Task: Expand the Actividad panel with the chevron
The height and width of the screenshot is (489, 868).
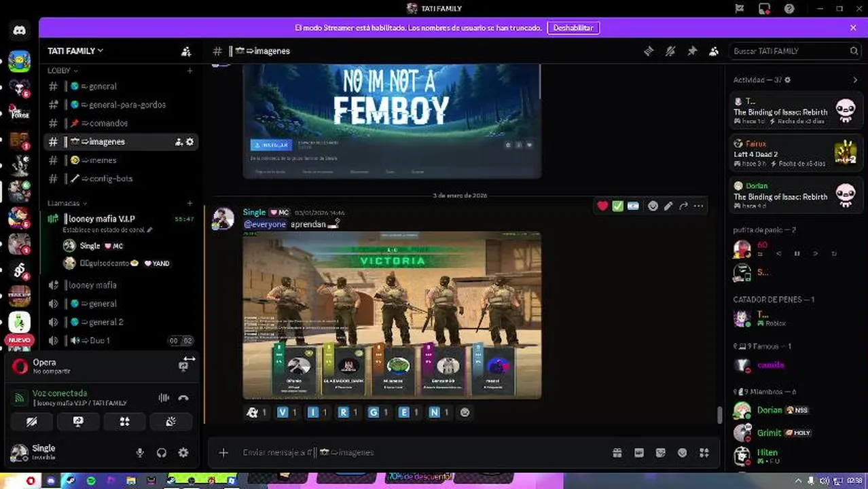Action: coord(855,80)
